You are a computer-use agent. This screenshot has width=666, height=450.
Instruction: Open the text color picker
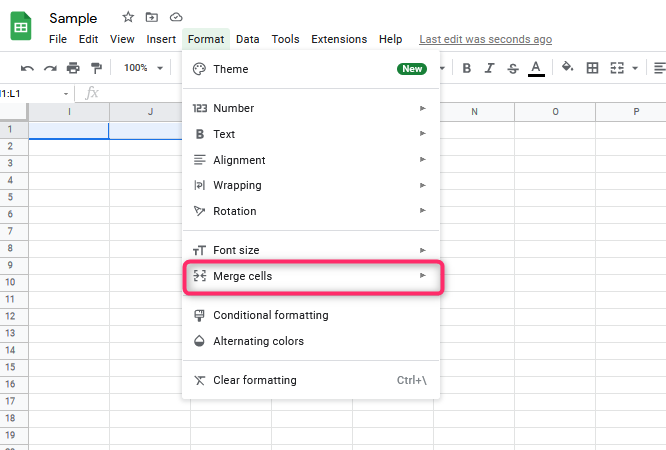536,68
